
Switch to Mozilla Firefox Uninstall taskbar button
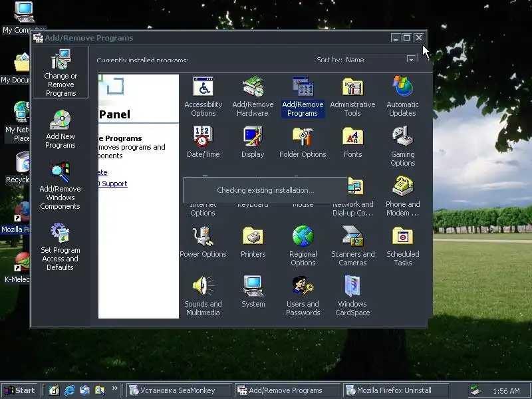coord(396,390)
